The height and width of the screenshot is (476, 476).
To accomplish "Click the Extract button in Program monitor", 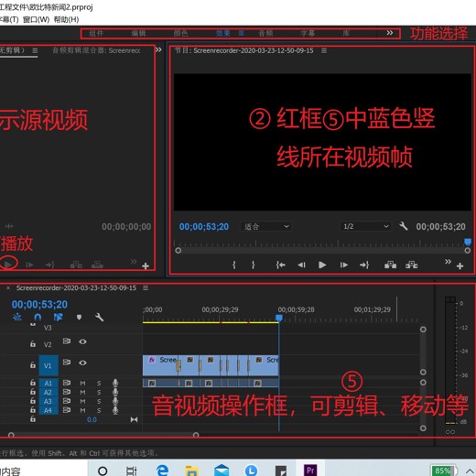I will pos(412,265).
